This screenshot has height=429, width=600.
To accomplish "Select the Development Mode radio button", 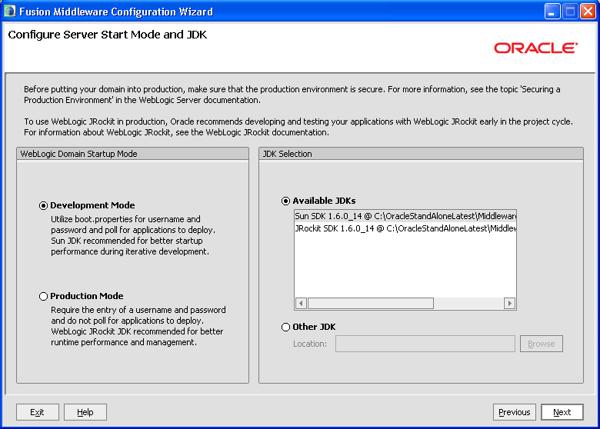I will coord(43,205).
